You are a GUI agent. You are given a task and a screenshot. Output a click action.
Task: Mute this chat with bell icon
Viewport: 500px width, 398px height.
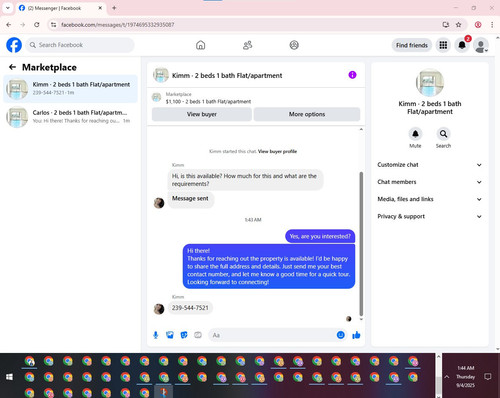(415, 134)
